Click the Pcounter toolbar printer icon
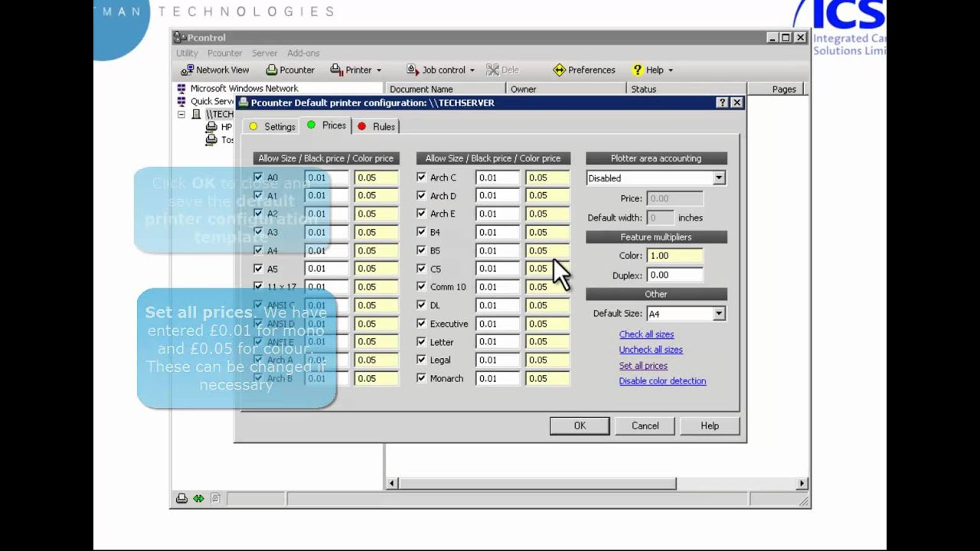Viewport: 980px width, 551px height. tap(271, 70)
